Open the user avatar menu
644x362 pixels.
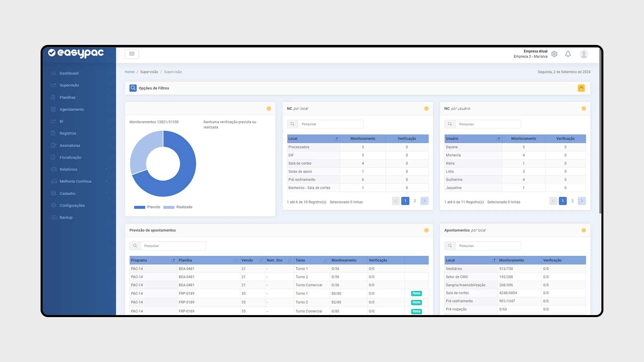click(x=584, y=54)
